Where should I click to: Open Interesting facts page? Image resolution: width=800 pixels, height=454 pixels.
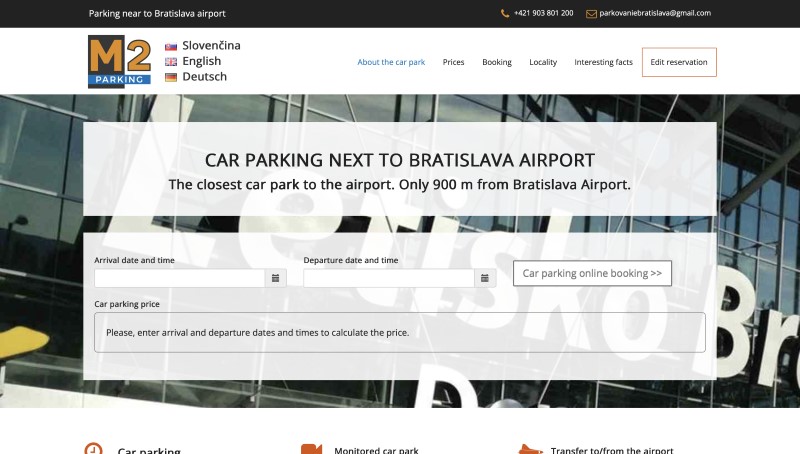pos(603,62)
